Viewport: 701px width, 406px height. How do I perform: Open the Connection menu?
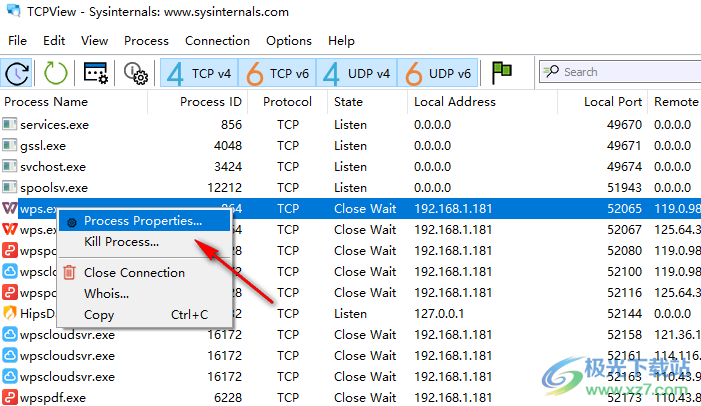tap(217, 41)
